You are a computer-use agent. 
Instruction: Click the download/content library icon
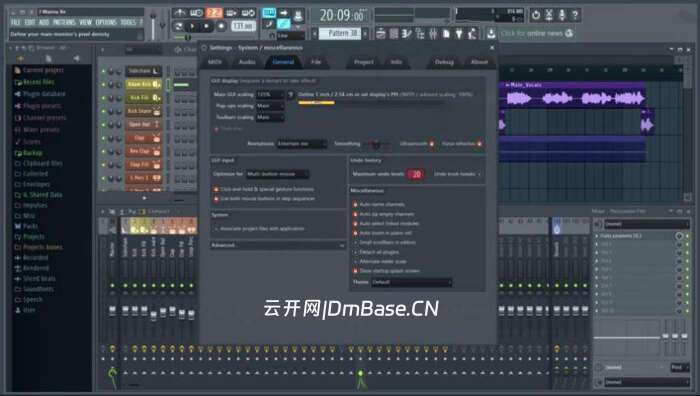[491, 33]
